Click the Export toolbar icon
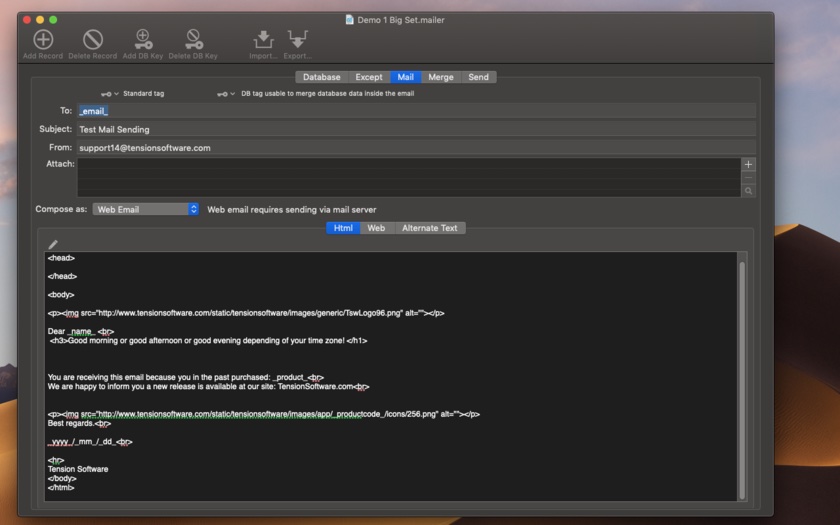This screenshot has width=840, height=525. [297, 40]
